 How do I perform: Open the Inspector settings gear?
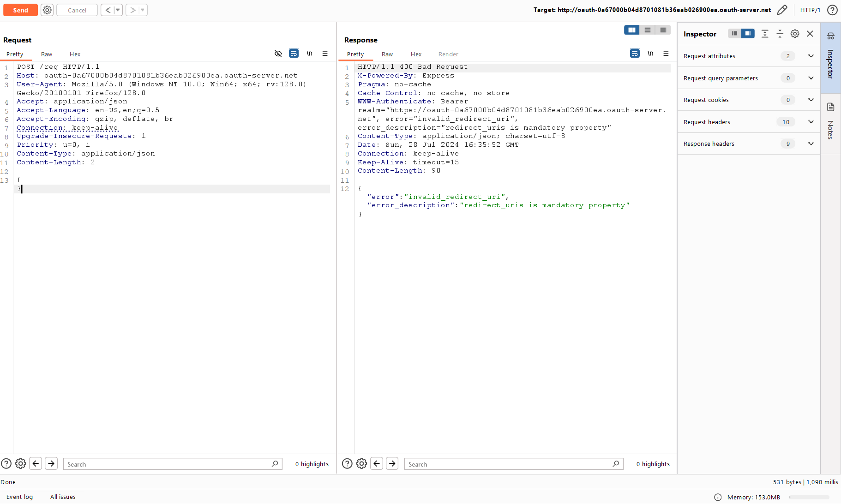795,34
